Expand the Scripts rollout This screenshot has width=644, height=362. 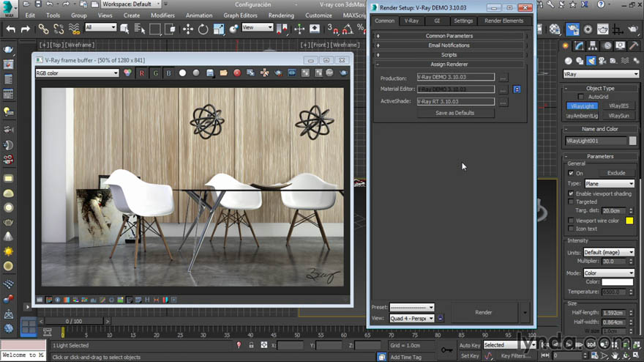(x=449, y=55)
